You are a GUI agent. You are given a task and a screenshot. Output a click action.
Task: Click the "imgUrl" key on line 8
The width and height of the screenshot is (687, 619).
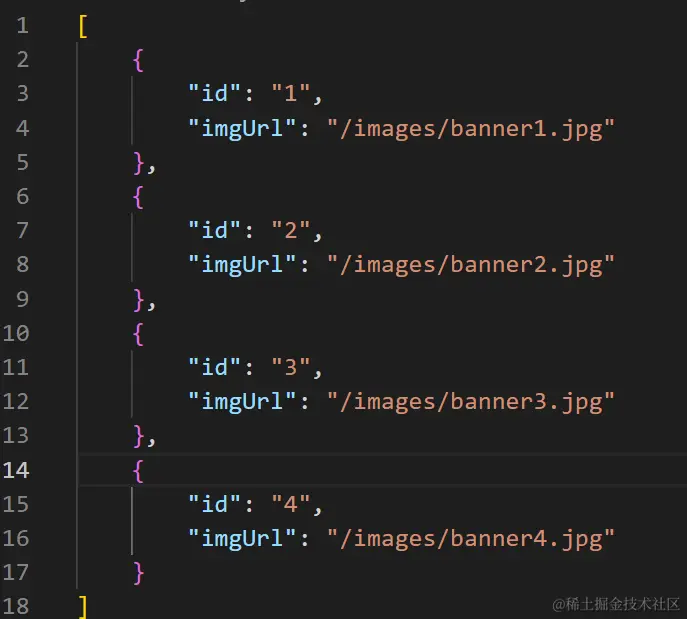(x=242, y=266)
